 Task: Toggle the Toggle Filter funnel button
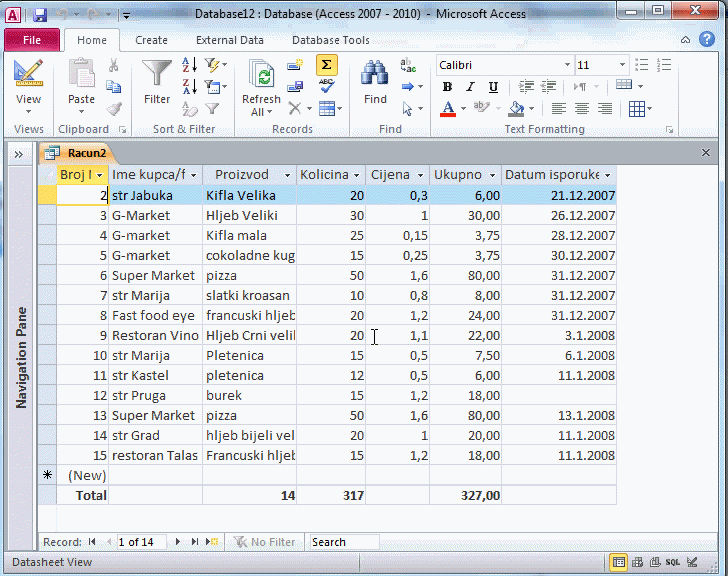[212, 109]
